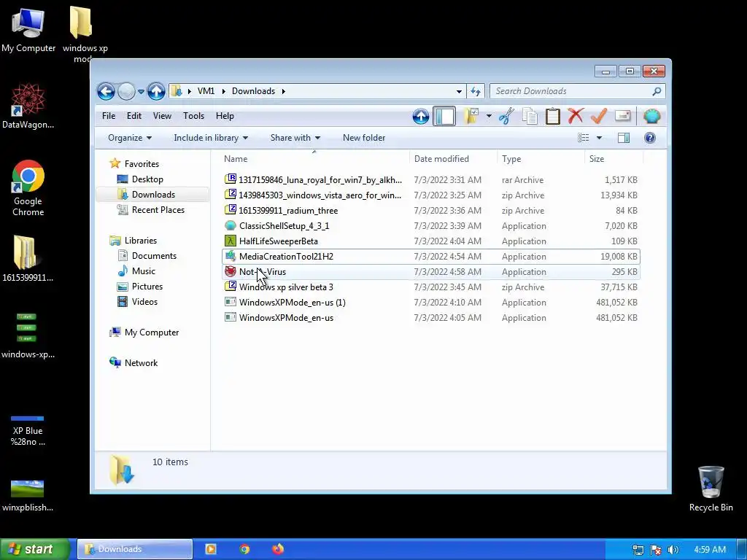Open the Help menu
Image resolution: width=747 pixels, height=560 pixels.
(225, 116)
